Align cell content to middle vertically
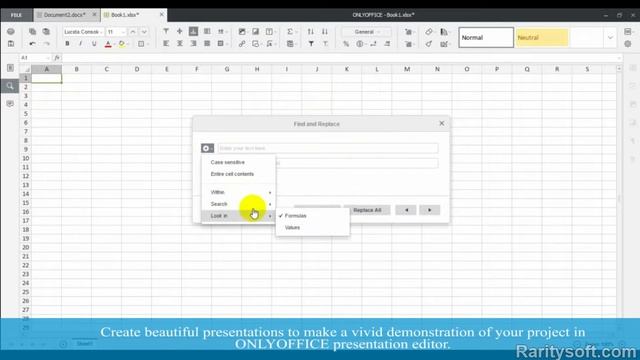 [180, 31]
